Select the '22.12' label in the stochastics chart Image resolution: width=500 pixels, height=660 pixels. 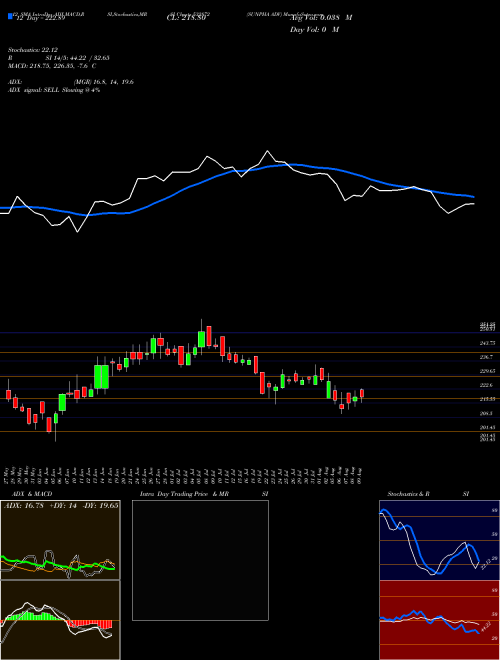(488, 563)
